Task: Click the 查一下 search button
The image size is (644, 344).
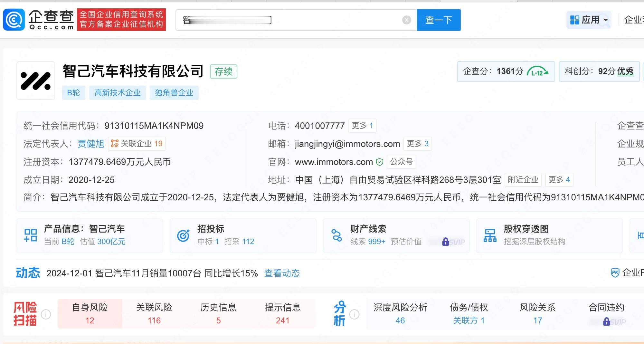Action: pyautogui.click(x=439, y=20)
